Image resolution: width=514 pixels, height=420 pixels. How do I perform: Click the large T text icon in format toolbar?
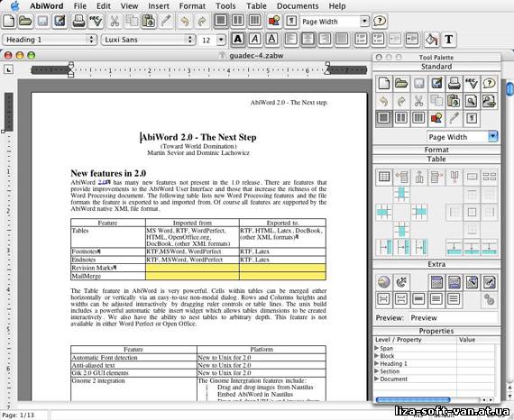448,40
